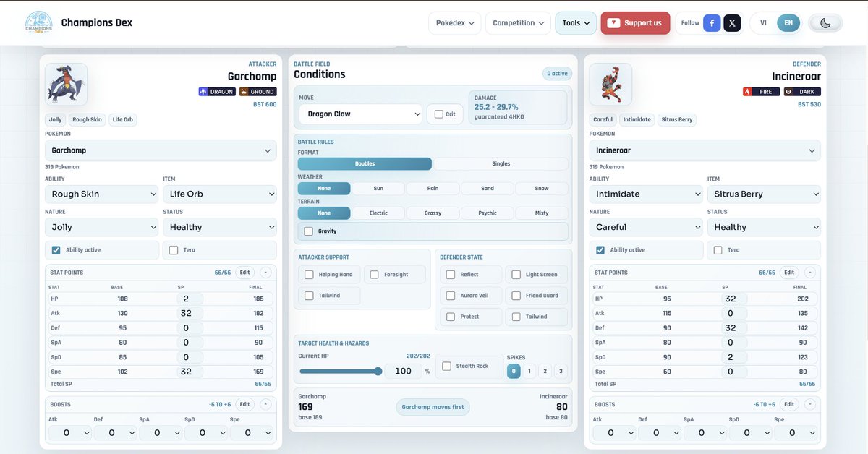Click the Dark type badge on Incineroar

click(x=802, y=92)
